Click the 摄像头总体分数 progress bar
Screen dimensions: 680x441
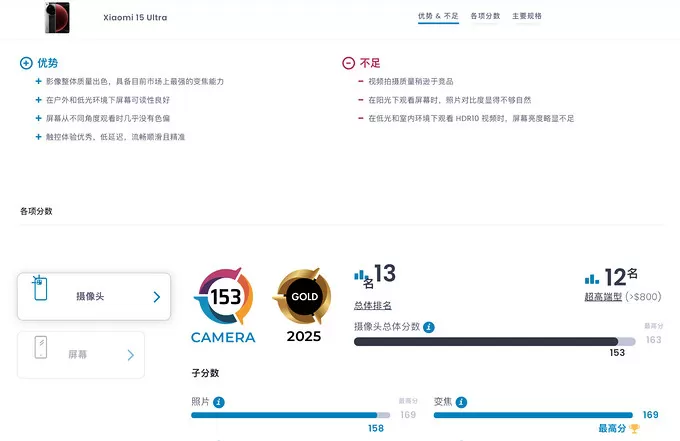tap(494, 342)
